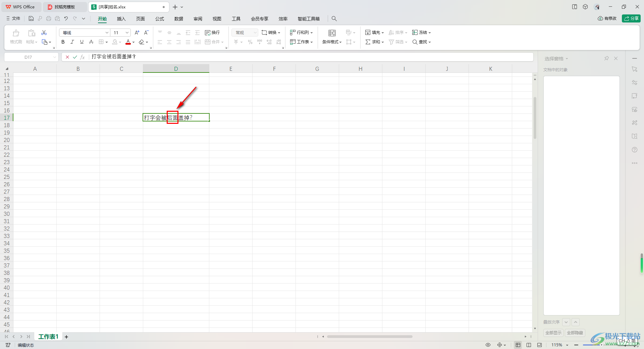
Task: Switch to the 公式 Formulas tab
Action: click(x=160, y=19)
